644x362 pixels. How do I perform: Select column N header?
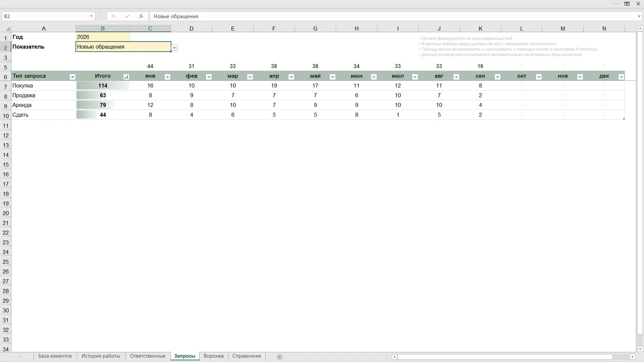coord(604,29)
